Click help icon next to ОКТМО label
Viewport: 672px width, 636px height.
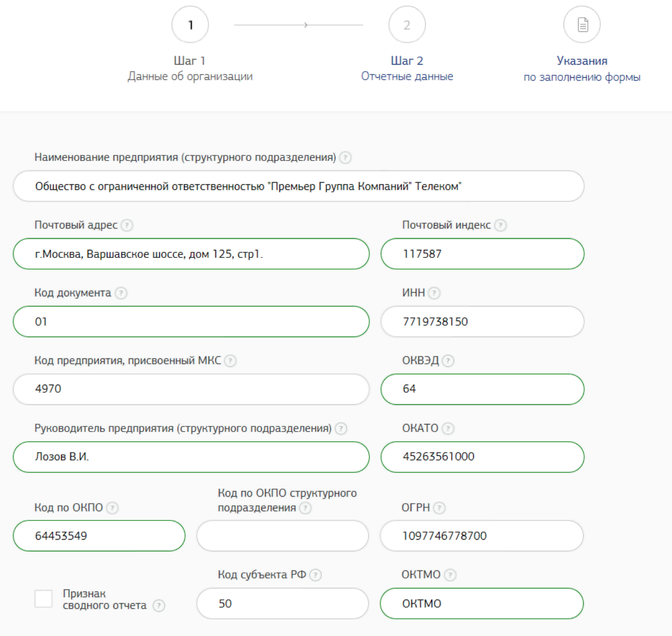[450, 575]
